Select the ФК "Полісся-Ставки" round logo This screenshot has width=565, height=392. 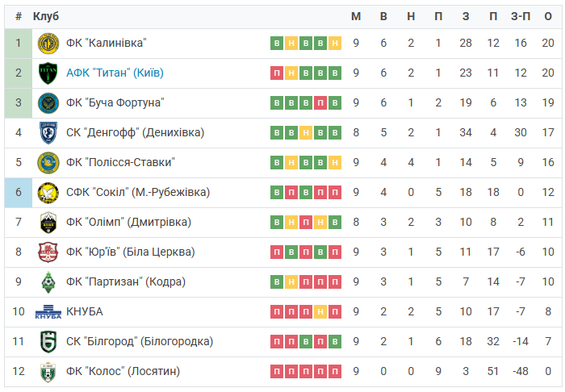pos(48,163)
